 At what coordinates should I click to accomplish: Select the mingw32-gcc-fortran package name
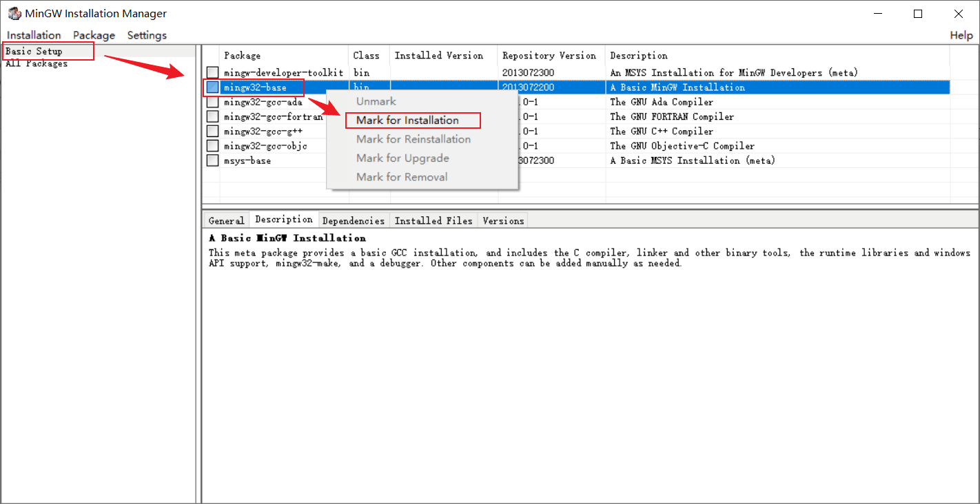273,116
